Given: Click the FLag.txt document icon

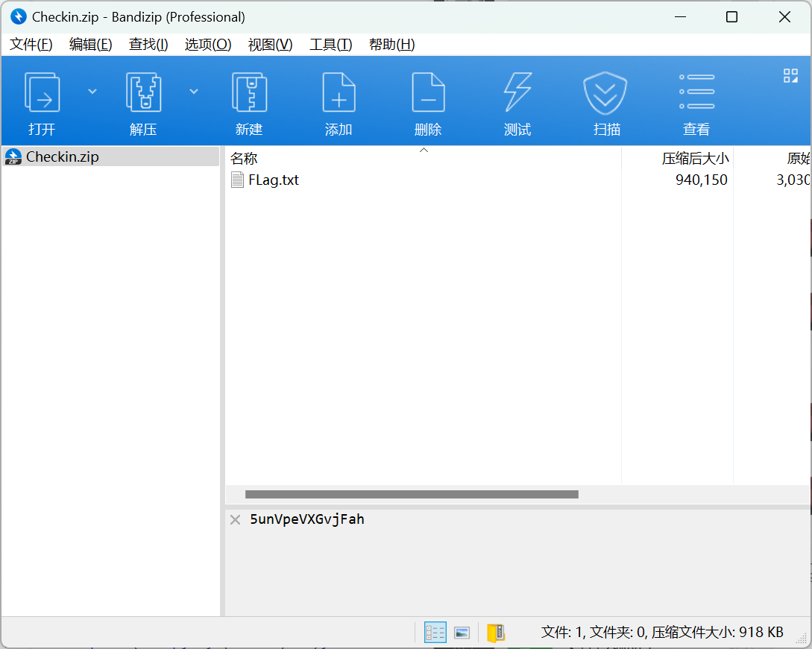Looking at the screenshot, I should click(237, 180).
